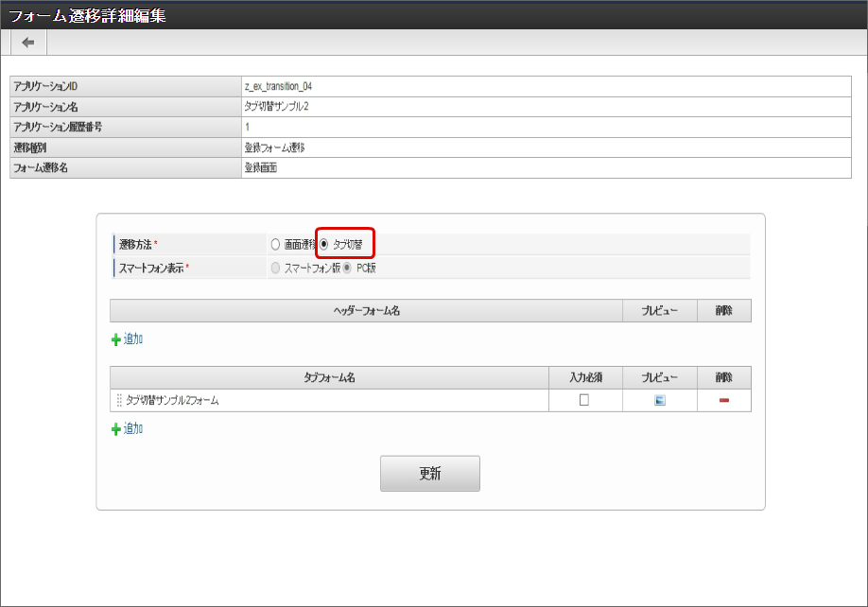
Task: Click the タブ切替サンプル2 application name value
Action: (x=277, y=107)
